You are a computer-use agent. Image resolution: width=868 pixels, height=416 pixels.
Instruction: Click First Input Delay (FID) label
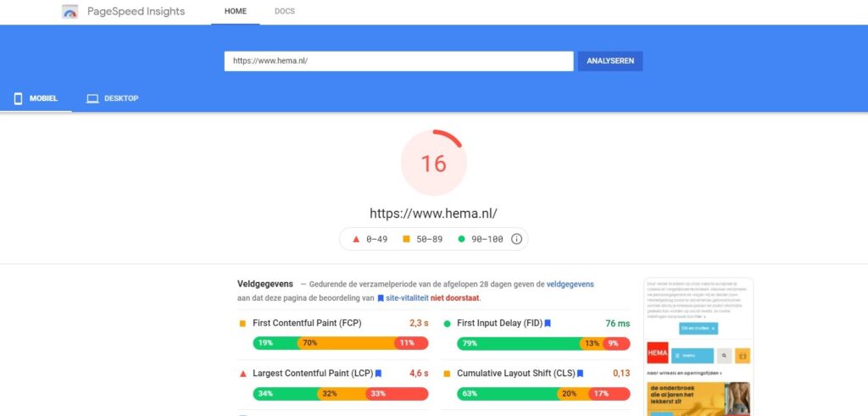coord(500,324)
